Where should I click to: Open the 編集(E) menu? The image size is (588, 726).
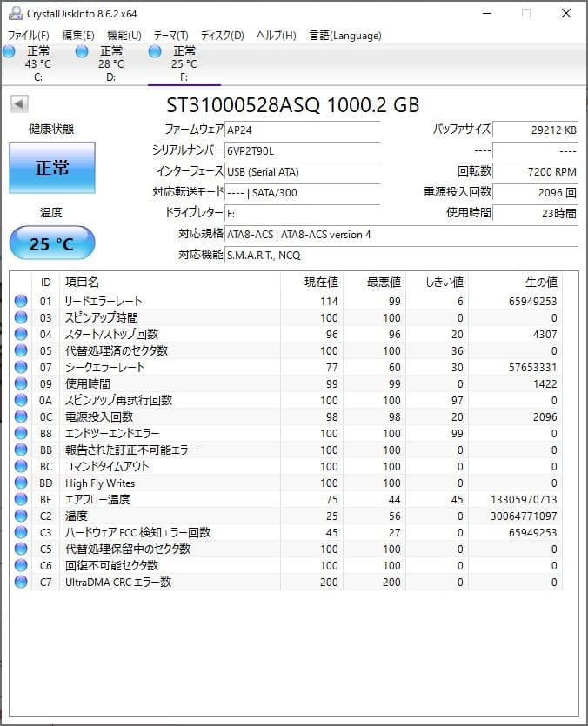pyautogui.click(x=78, y=35)
